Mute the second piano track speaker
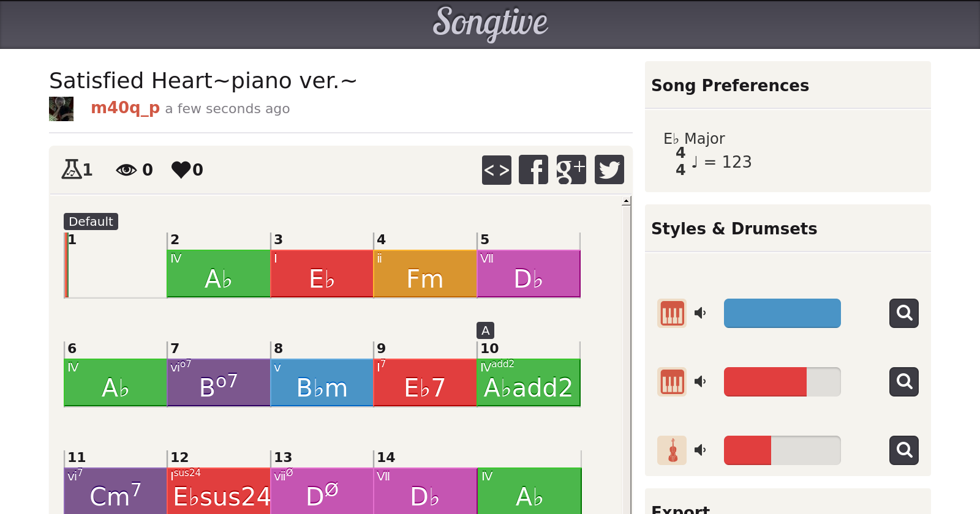 pos(700,382)
